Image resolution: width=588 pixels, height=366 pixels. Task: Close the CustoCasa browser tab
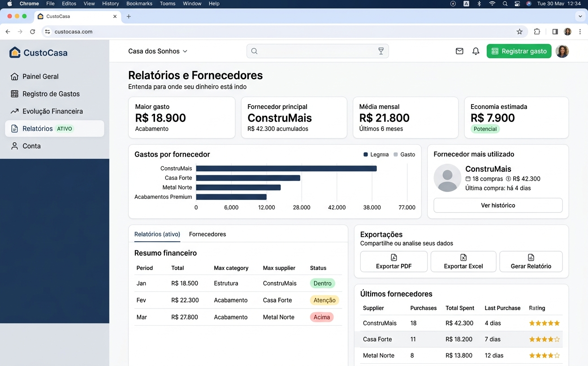[x=115, y=17]
